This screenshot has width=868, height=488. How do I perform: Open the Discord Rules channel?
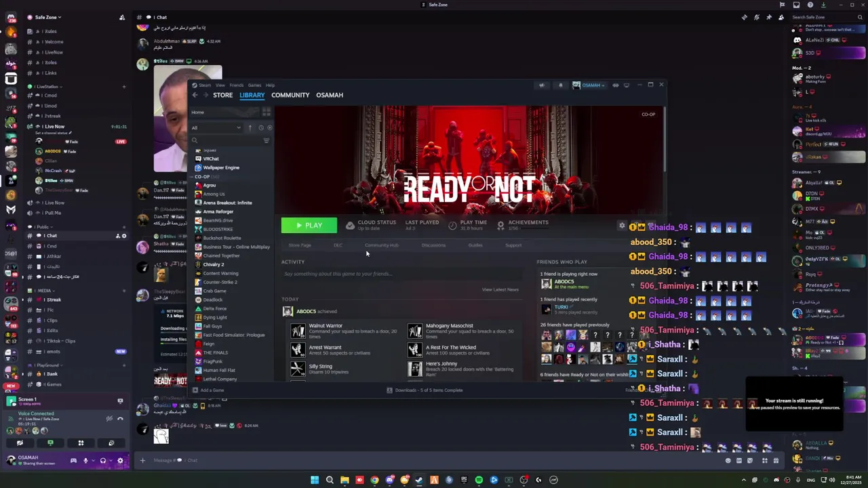[52, 31]
